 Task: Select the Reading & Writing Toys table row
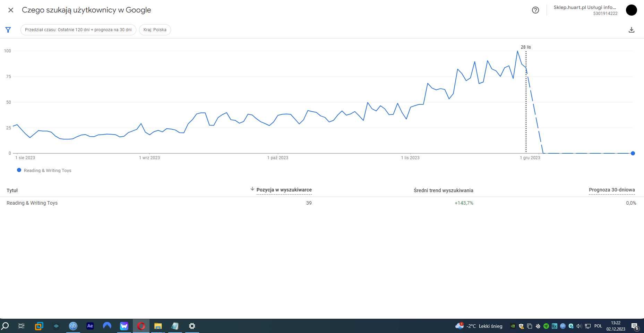tap(322, 203)
